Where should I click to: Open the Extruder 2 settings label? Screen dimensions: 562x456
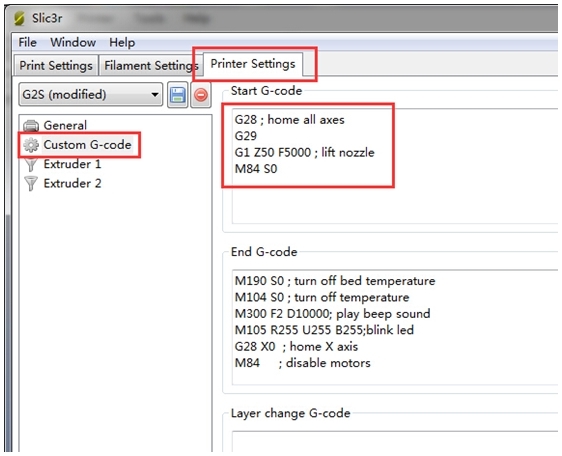pos(72,184)
